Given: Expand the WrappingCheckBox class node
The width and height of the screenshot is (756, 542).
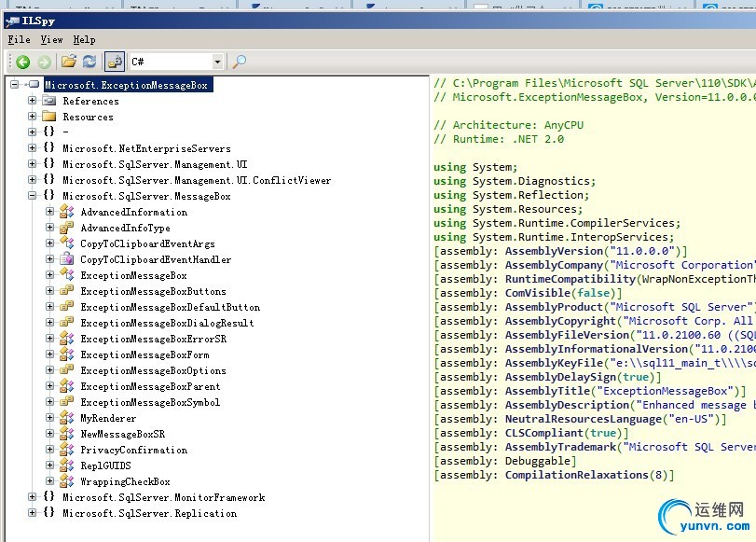Looking at the screenshot, I should 50,481.
